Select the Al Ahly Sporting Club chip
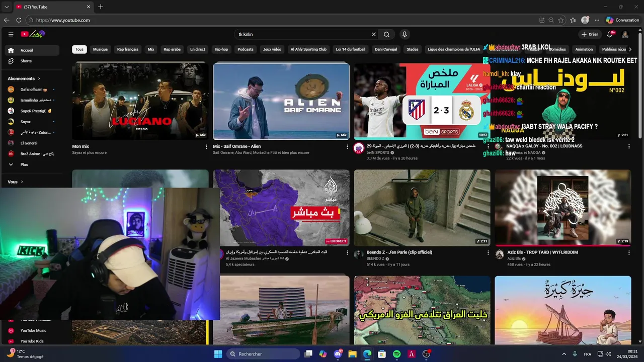The width and height of the screenshot is (644, 362). tap(308, 49)
